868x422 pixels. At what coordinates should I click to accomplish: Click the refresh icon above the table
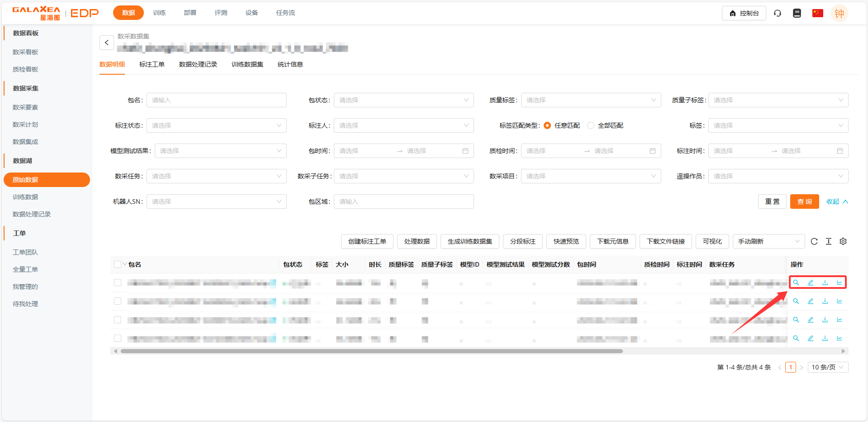click(x=814, y=241)
